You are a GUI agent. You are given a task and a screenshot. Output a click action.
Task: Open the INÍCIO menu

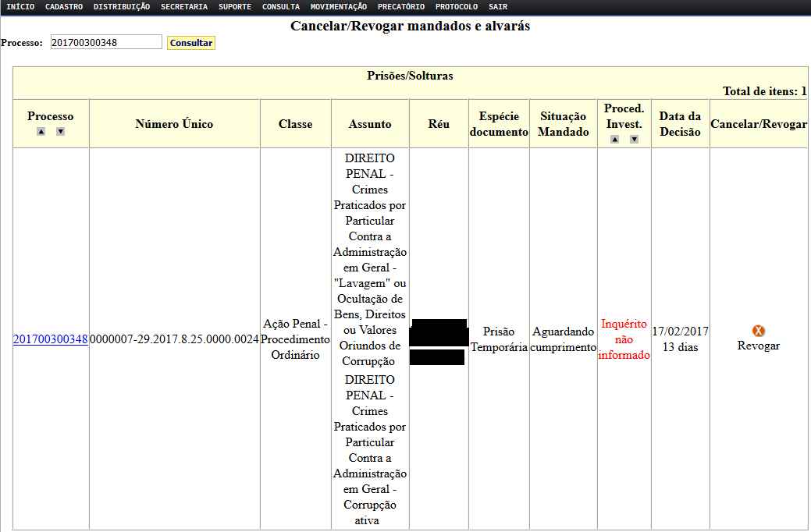click(20, 7)
